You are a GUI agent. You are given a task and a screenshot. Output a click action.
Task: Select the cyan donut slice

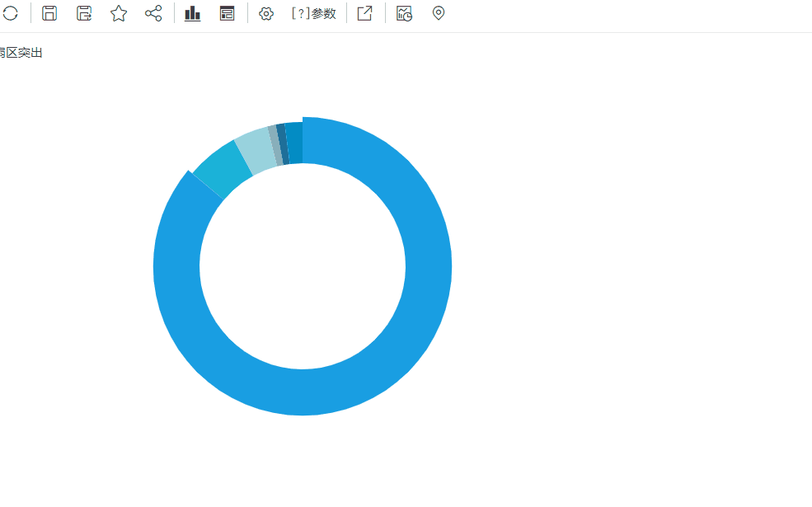(222, 168)
